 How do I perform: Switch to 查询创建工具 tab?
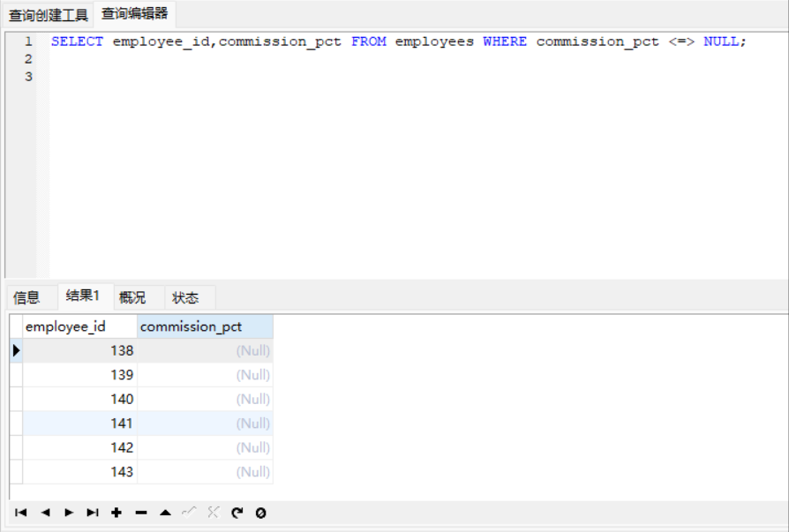pos(49,15)
